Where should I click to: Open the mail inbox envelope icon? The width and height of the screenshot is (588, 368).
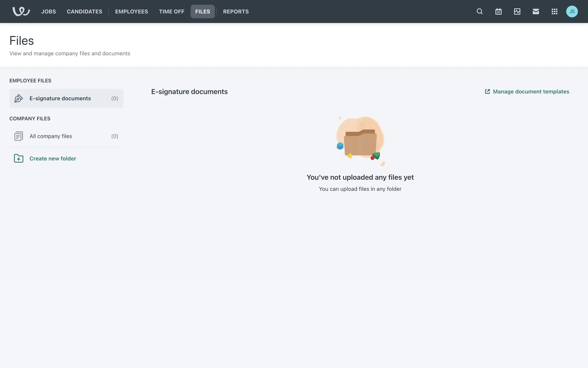tap(536, 11)
